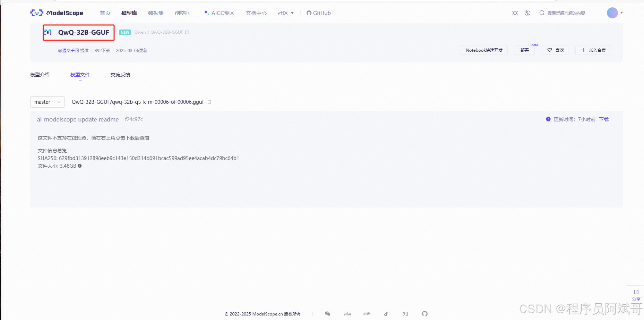Image resolution: width=644 pixels, height=320 pixels.
Task: Click the 文件大小: 3.48GB text
Action: [57, 166]
